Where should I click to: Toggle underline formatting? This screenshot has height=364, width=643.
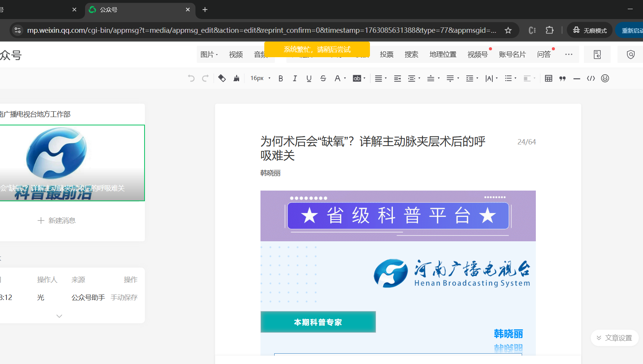309,79
